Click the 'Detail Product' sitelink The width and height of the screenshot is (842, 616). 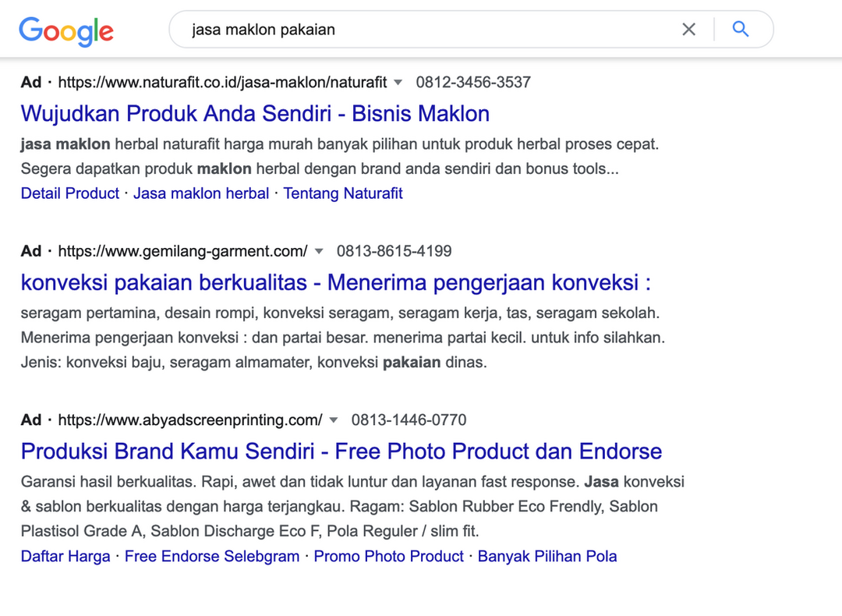(69, 193)
